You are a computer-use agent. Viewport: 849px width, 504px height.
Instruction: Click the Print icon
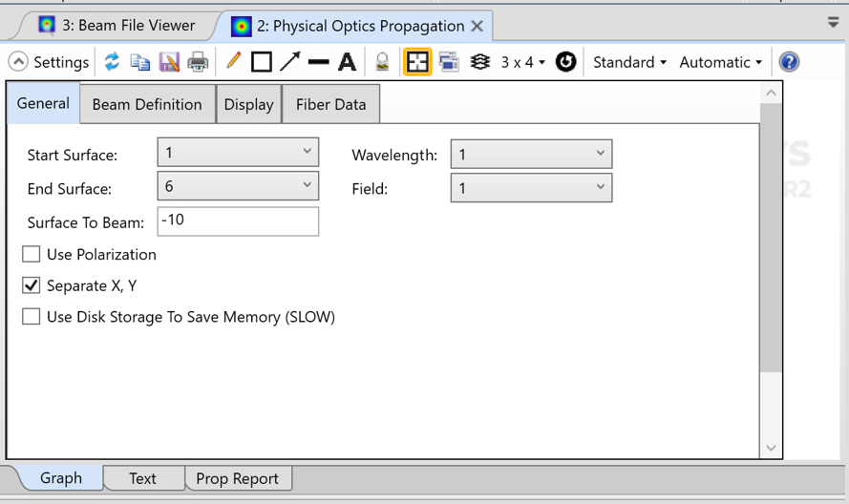(198, 62)
